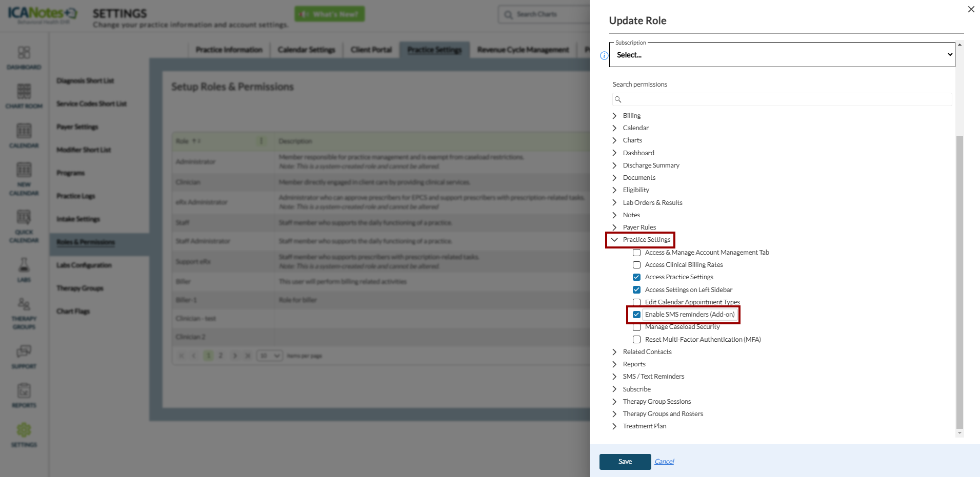Image resolution: width=980 pixels, height=477 pixels.
Task: Click the permissions panel scrollbar thumb
Action: click(960, 282)
